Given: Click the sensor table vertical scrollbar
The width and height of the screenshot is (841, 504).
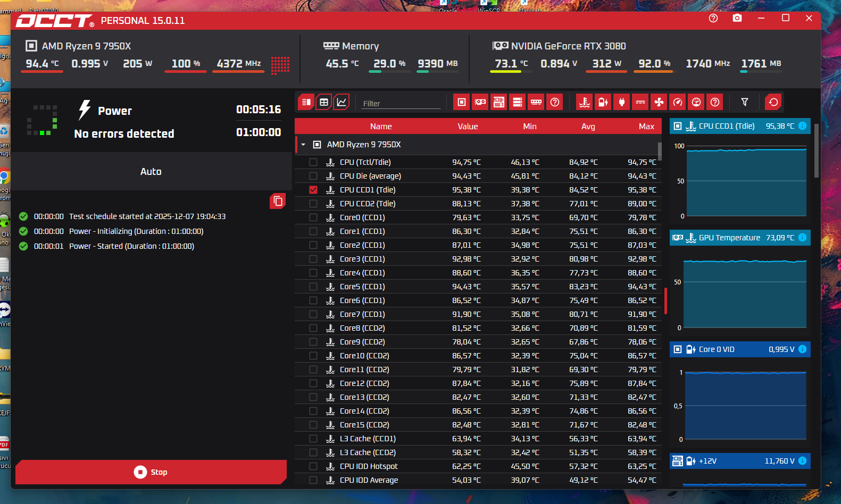Looking at the screenshot, I should [x=660, y=152].
